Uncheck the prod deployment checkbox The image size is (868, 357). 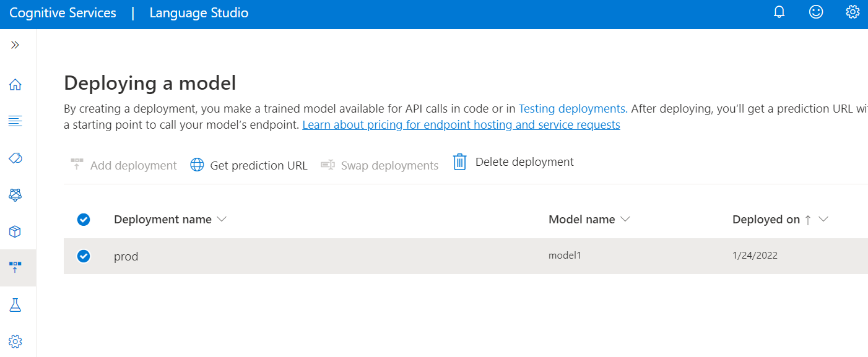[84, 256]
